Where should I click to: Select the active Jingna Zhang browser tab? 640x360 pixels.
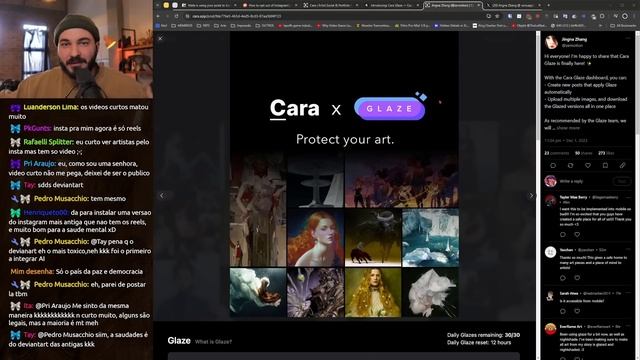(x=453, y=5)
